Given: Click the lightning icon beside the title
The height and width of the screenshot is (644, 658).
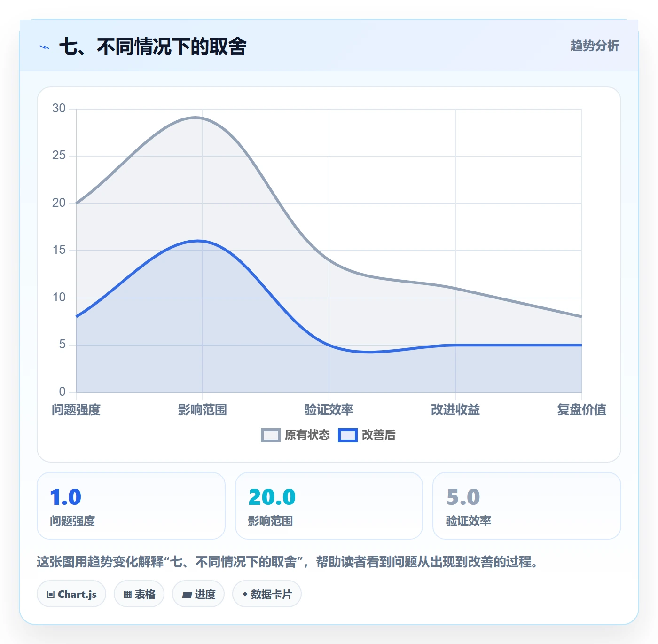Looking at the screenshot, I should click(45, 47).
